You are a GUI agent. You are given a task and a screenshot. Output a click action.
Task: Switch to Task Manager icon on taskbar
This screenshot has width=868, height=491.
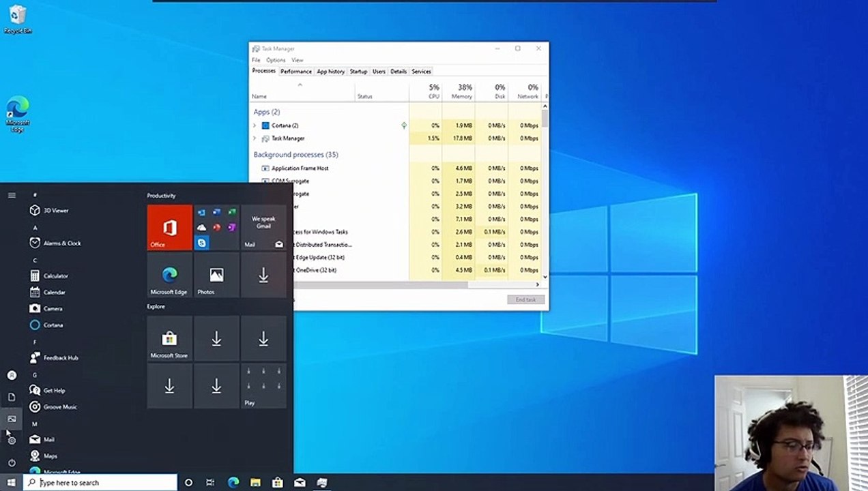(321, 483)
